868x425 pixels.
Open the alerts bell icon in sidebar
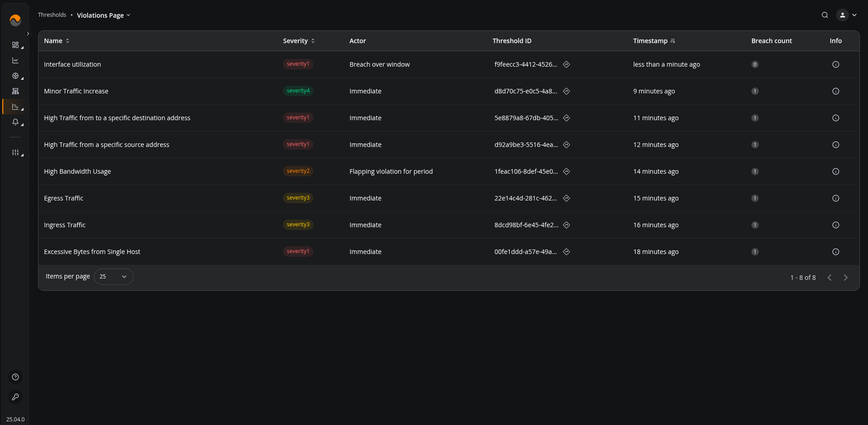(x=15, y=122)
